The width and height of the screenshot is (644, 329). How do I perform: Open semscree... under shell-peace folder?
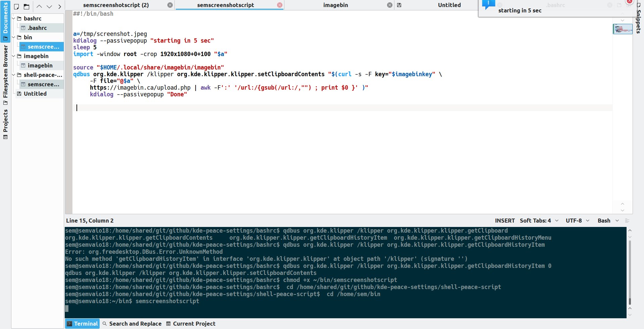tap(41, 84)
